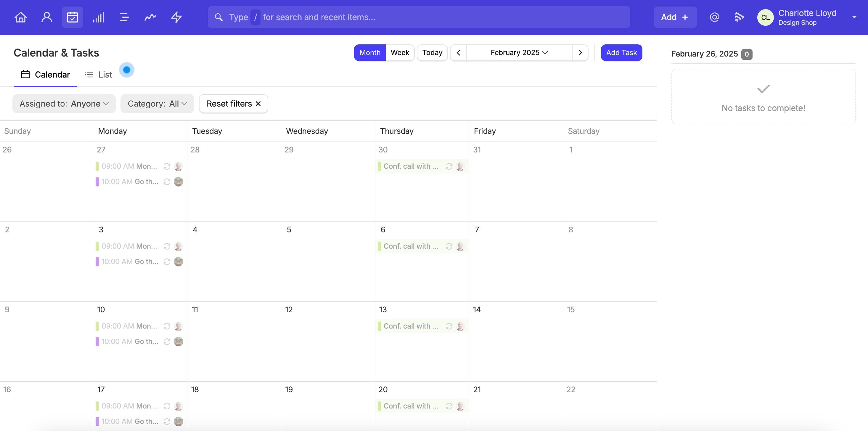Click the Today button
This screenshot has height=431, width=868.
point(432,53)
